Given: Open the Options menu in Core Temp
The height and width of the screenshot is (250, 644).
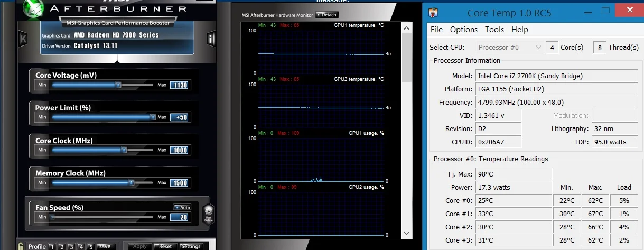Looking at the screenshot, I should pyautogui.click(x=464, y=30).
